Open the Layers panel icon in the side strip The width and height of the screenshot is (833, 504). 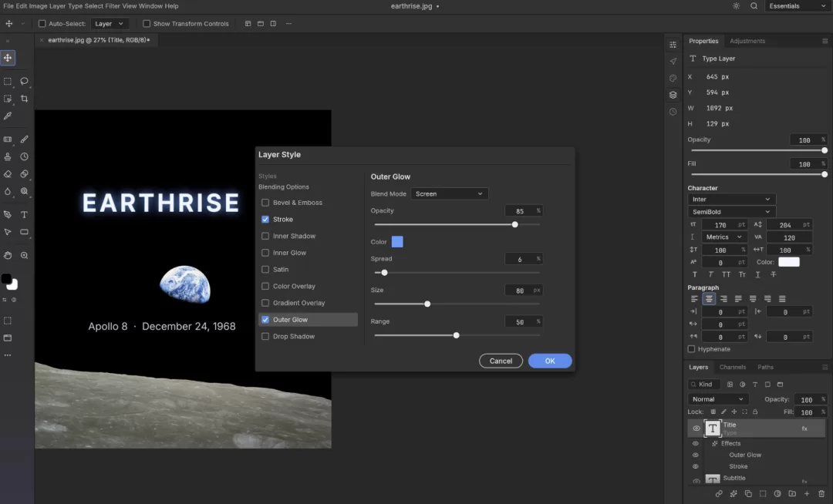coord(673,95)
